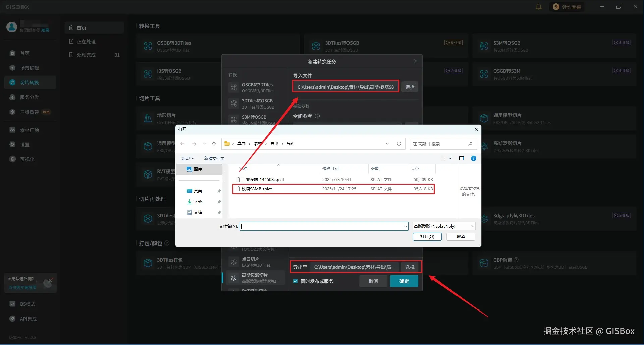
Task: Toggle the preview pane button
Action: point(462,158)
